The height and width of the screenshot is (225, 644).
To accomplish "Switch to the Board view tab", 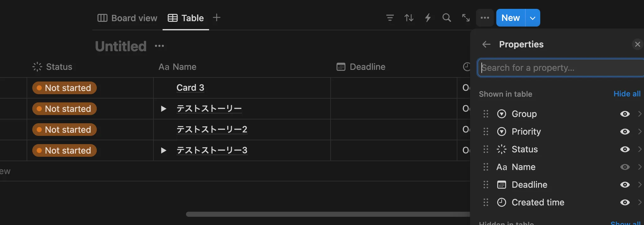I will coord(127,18).
